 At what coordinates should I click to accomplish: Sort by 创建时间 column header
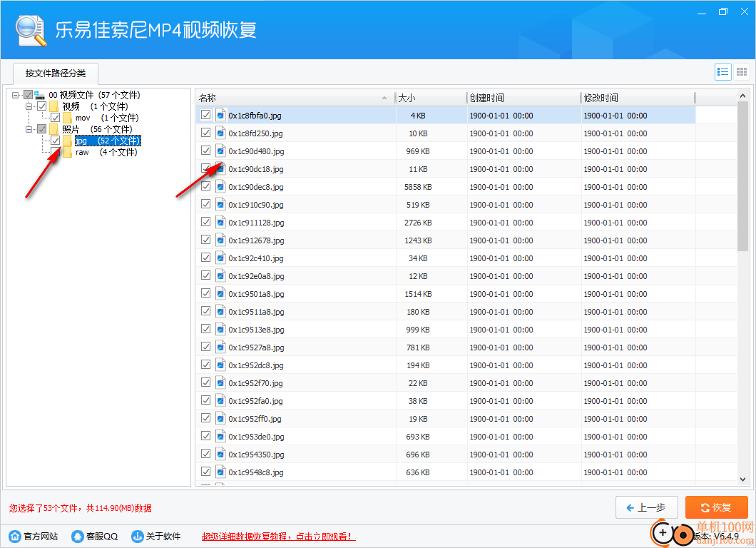tap(523, 98)
